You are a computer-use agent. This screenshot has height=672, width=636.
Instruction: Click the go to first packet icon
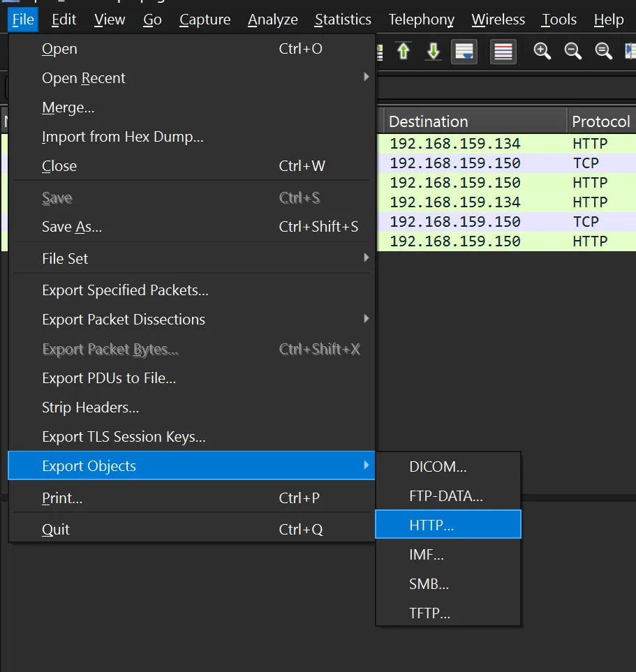403,52
